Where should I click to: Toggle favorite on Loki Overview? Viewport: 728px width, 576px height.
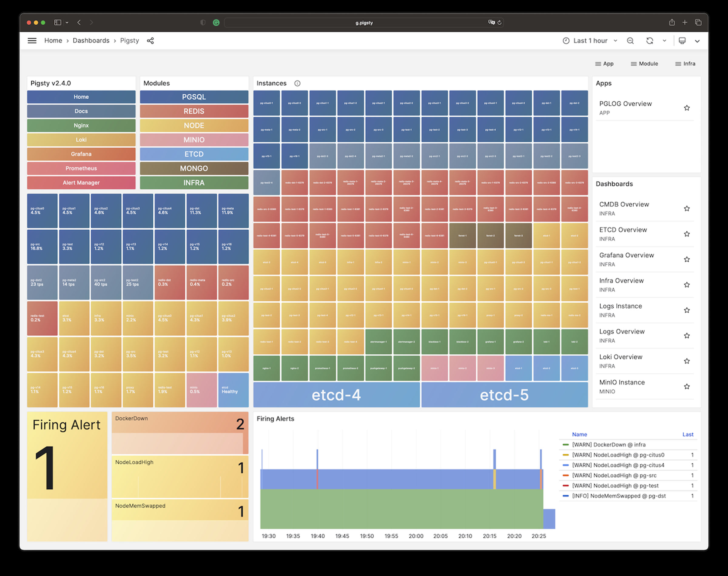[686, 361]
